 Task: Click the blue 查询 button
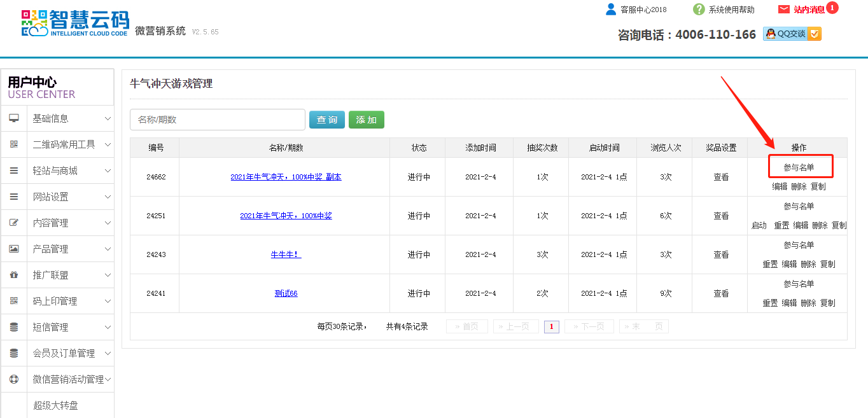pos(327,120)
